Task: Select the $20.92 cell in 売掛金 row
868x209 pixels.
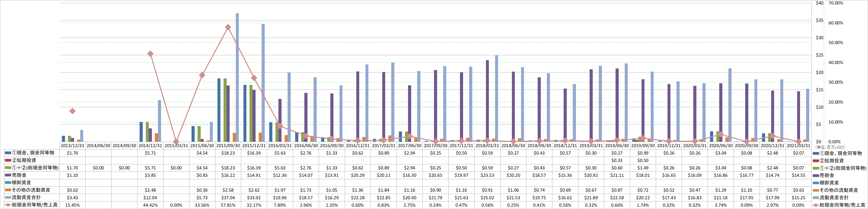Action: (591, 175)
